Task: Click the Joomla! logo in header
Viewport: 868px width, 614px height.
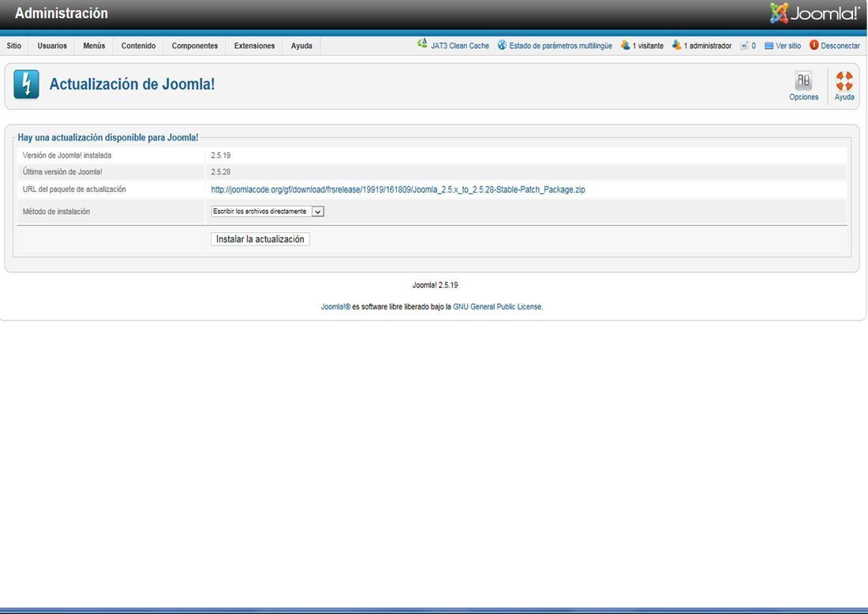Action: 814,13
